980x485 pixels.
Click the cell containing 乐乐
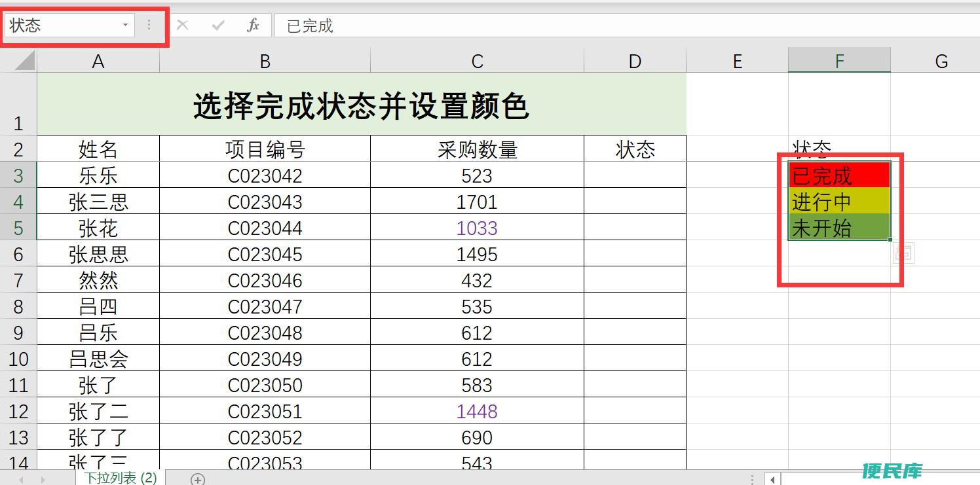tap(98, 175)
